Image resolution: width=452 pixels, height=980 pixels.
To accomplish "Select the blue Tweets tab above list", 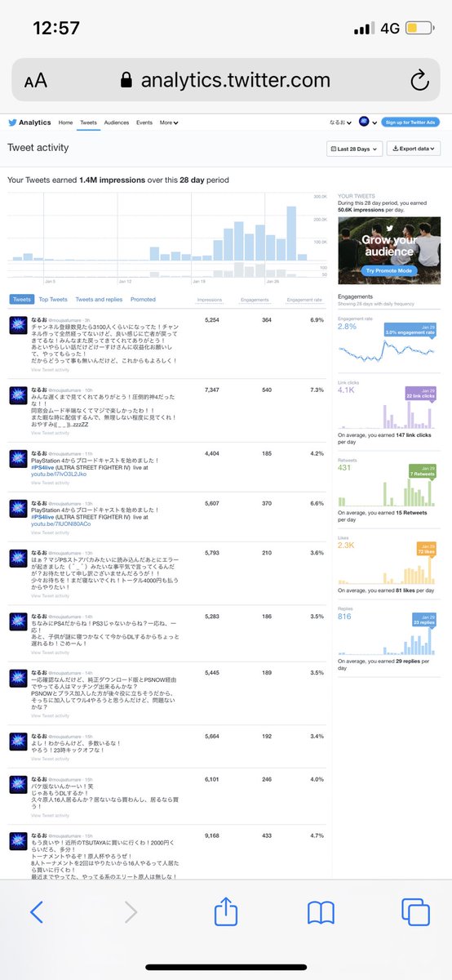I will point(22,300).
